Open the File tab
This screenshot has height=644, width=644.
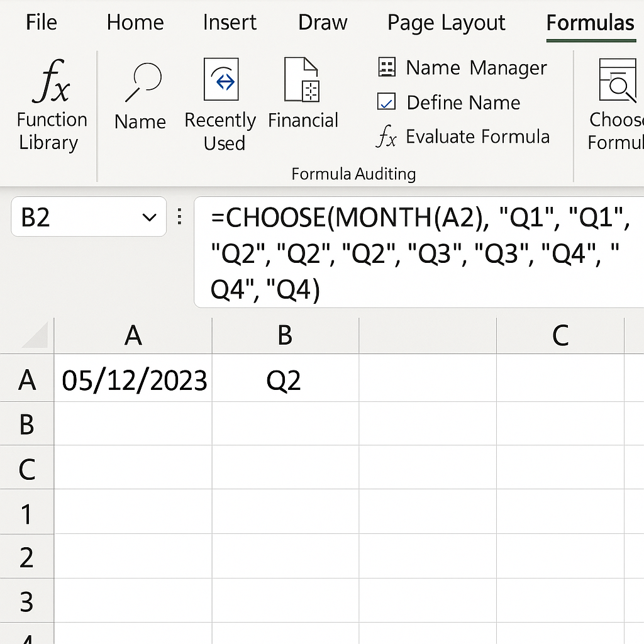tap(42, 23)
